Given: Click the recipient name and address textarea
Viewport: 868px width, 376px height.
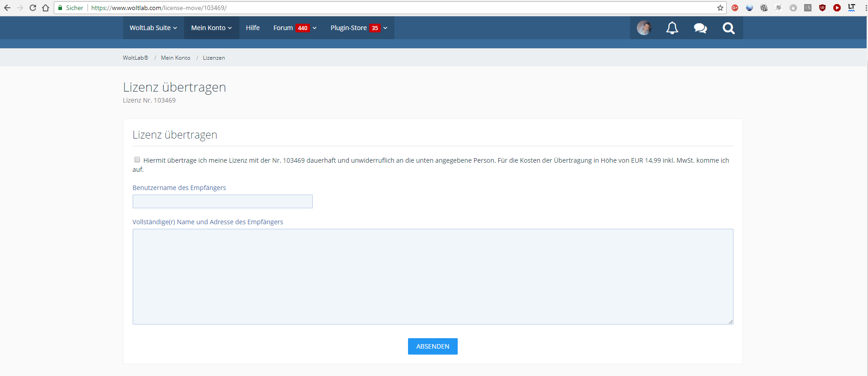Looking at the screenshot, I should point(433,276).
